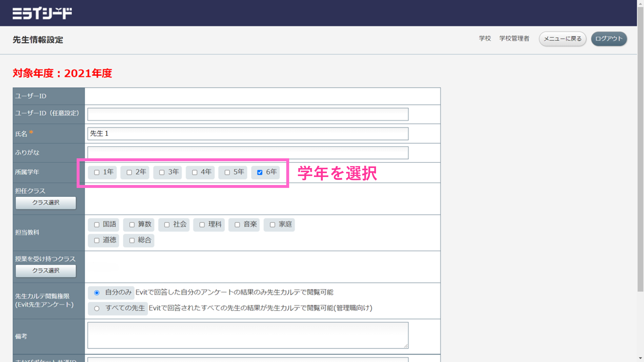Click the scrollbar down arrow
The width and height of the screenshot is (644, 362).
(x=640, y=358)
